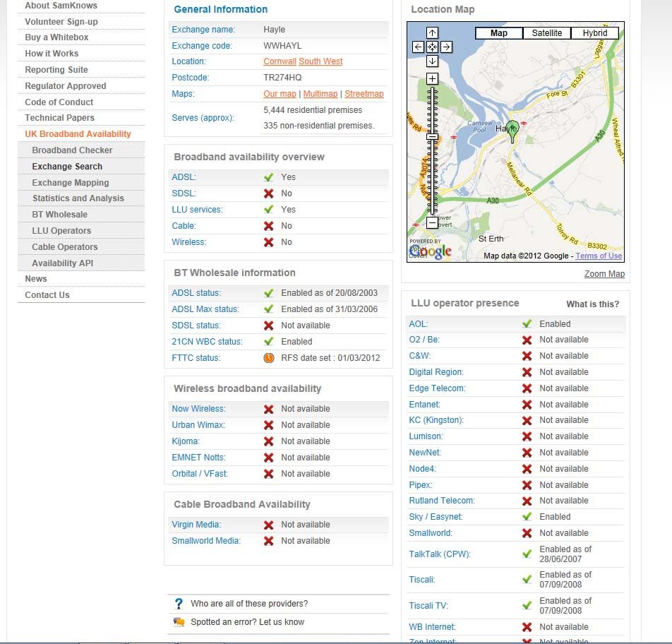672x644 pixels.
Task: Pan the map left with arrow
Action: point(418,47)
